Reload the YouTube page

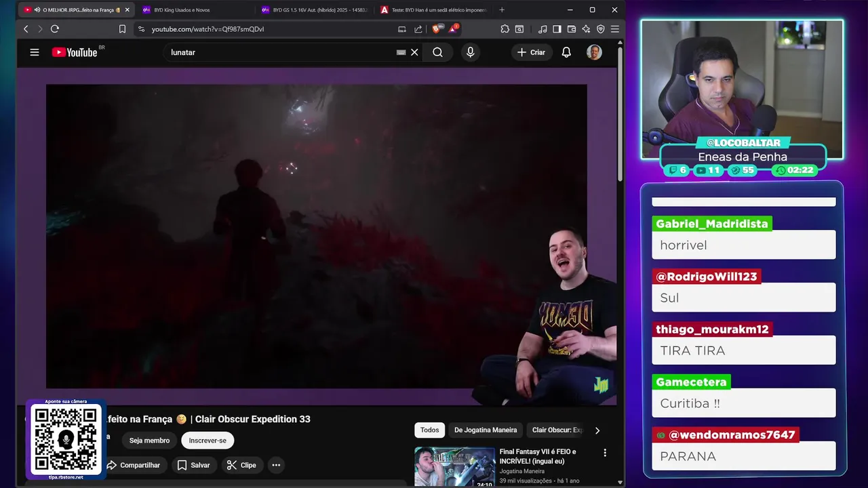(55, 29)
